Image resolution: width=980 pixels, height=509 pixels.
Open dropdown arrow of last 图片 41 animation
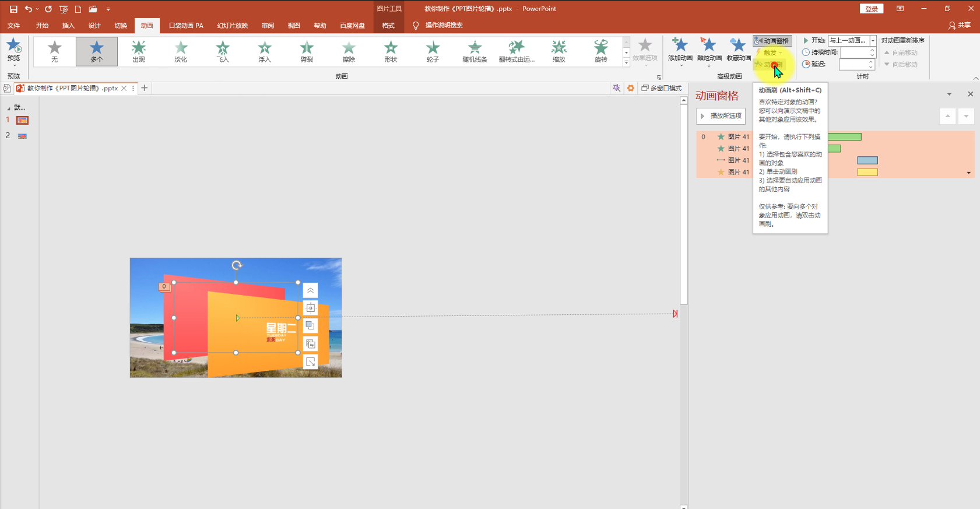coord(969,173)
